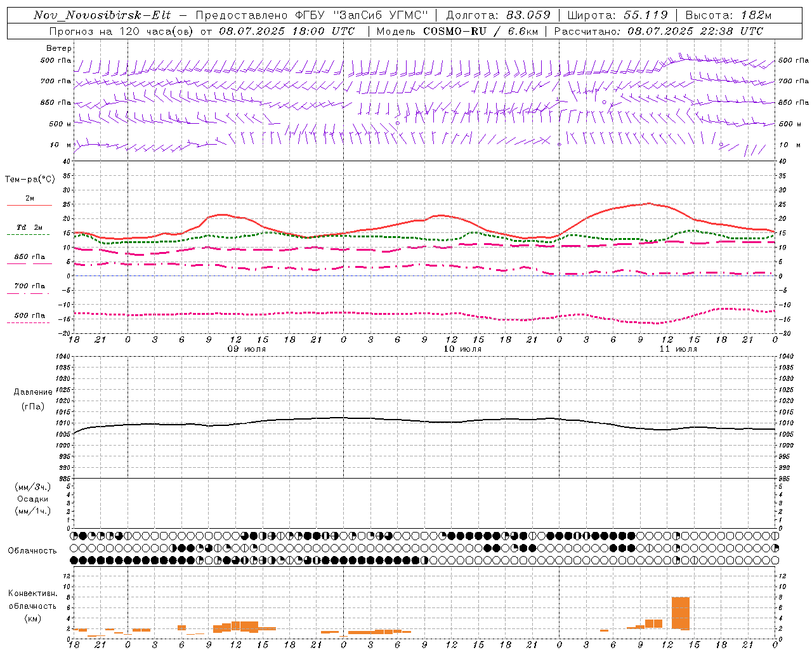Click the Давление pressure panel label
Screen dimensions: 812x650
pyautogui.click(x=32, y=392)
